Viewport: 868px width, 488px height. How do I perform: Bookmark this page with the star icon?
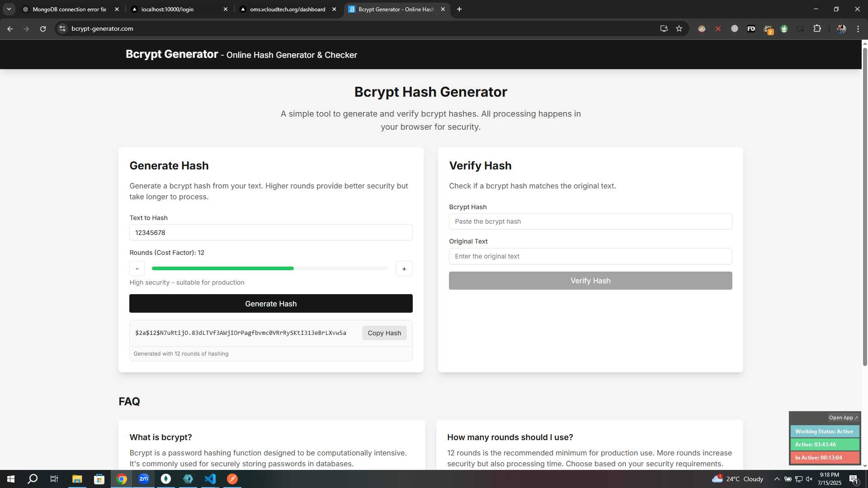point(679,28)
